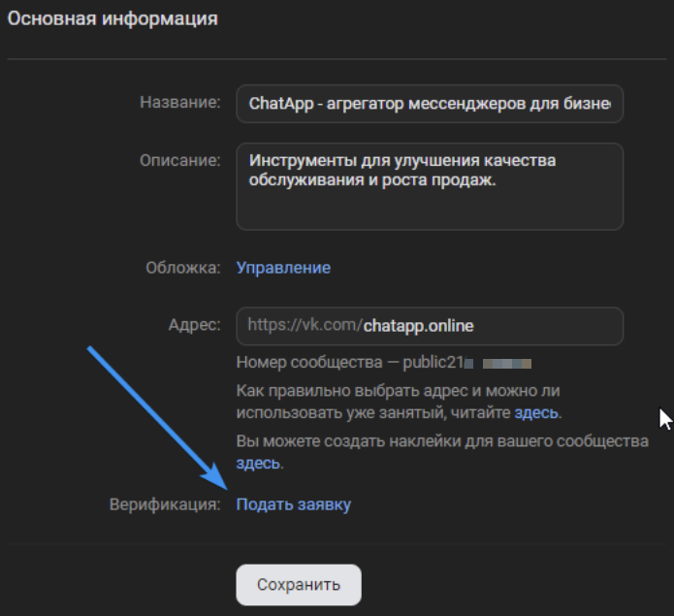The width and height of the screenshot is (674, 616).
Task: Open the здесь link for creating stickers
Action: pos(257,464)
